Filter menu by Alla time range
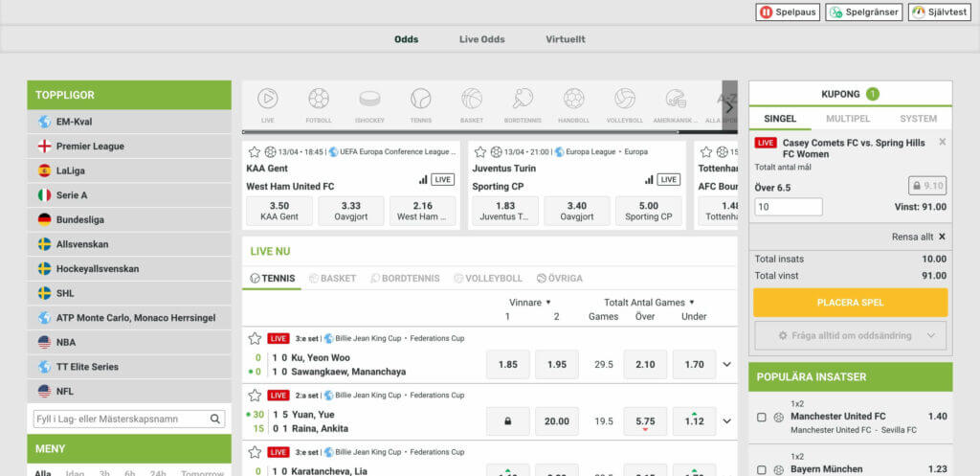Viewport: 980px width, 476px height. (42, 473)
